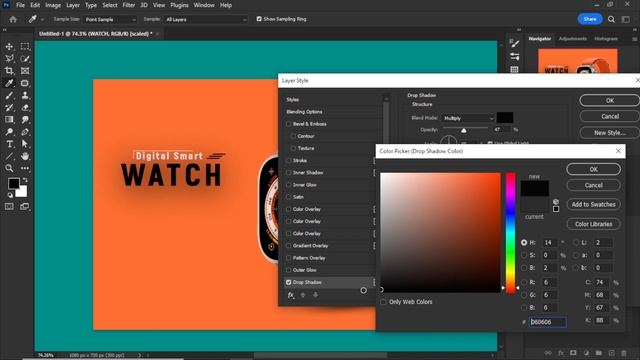Select the Zoom tool
This screenshot has height=360, width=640.
pyautogui.click(x=9, y=168)
